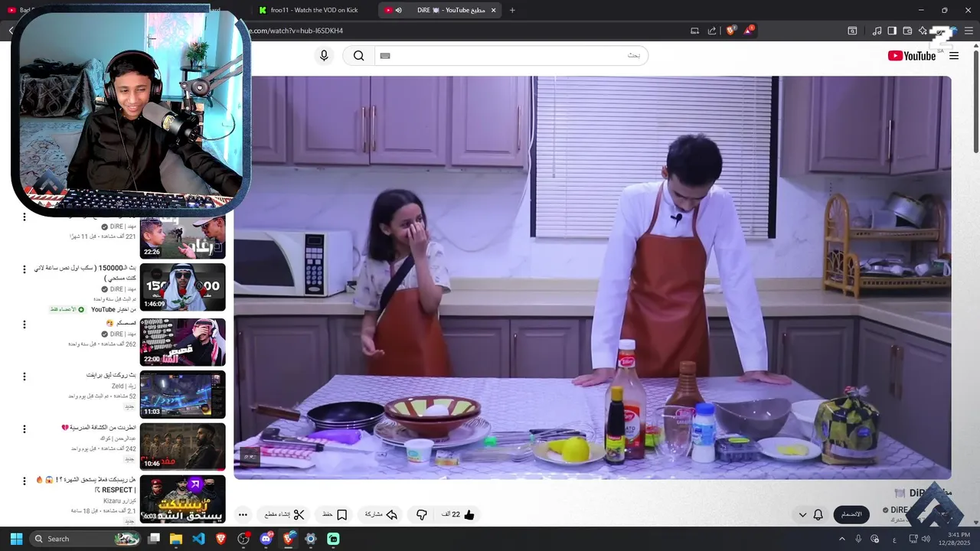
Task: Click the taskbar microphone tray icon
Action: tap(858, 539)
